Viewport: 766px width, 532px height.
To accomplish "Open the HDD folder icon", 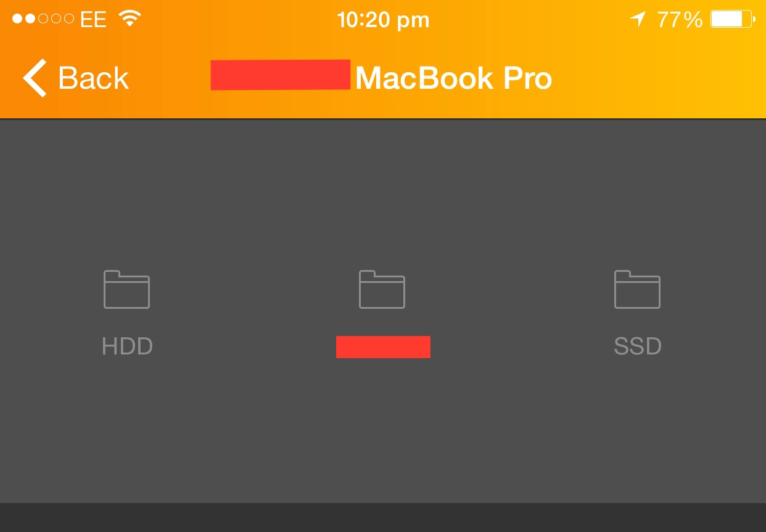I will point(126,289).
